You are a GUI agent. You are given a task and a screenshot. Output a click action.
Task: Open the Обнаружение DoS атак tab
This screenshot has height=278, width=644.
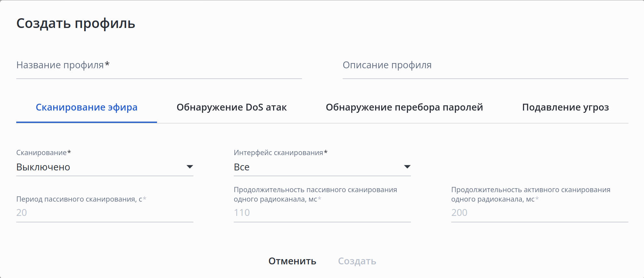(x=231, y=107)
